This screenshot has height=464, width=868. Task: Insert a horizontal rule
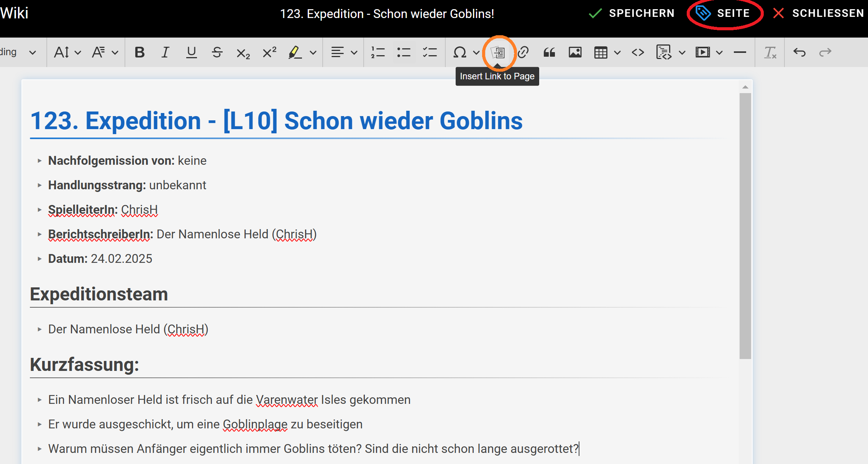[740, 52]
